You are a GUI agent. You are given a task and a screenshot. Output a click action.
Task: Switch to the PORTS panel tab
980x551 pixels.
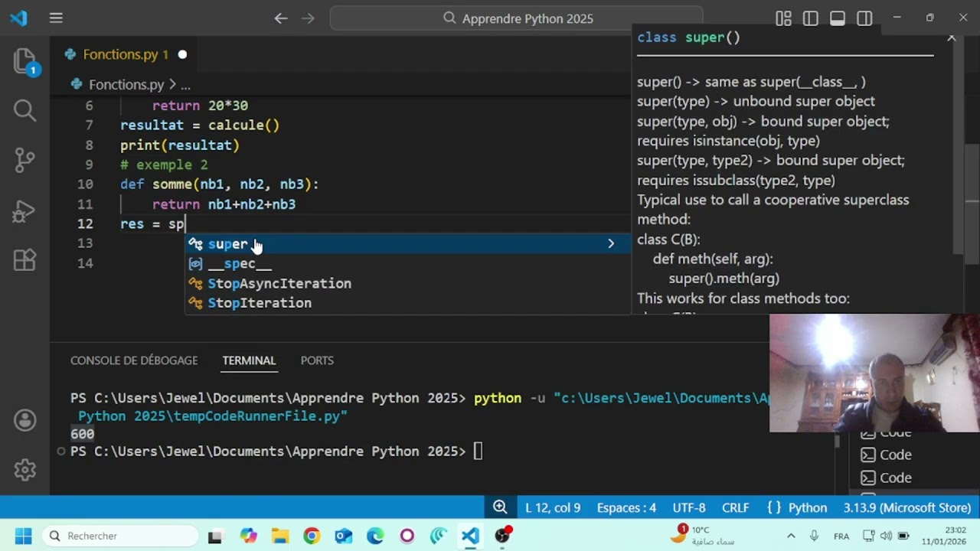(x=317, y=360)
